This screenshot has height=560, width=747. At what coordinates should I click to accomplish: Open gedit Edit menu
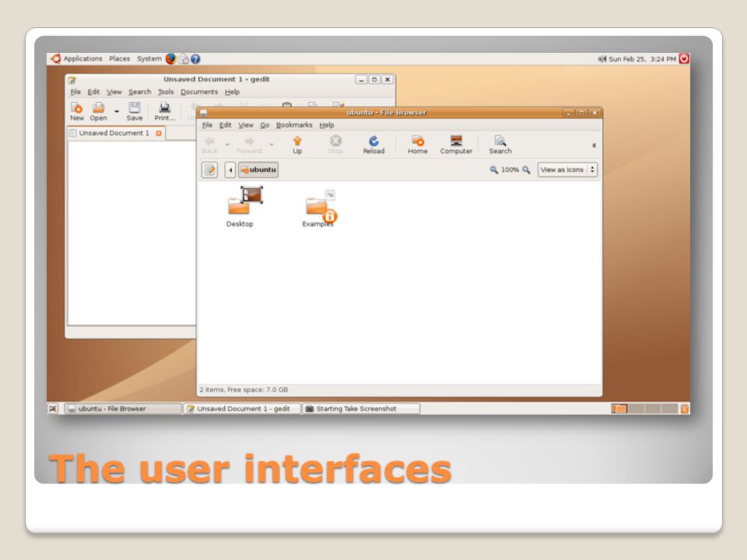93,92
